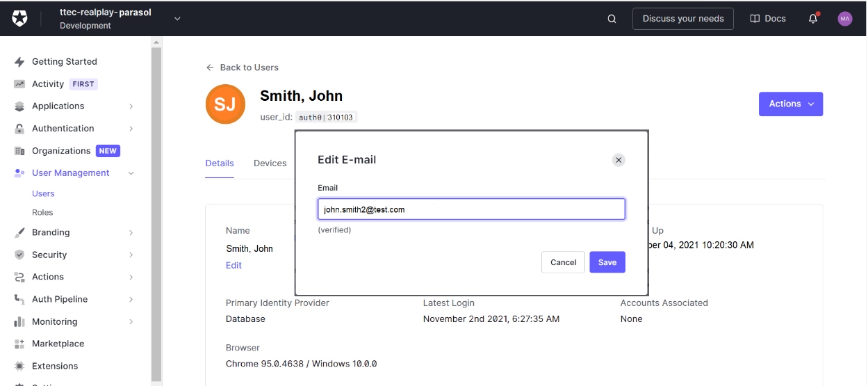Screen dimensions: 868x386
Task: Open the Actions dropdown button
Action: pyautogui.click(x=790, y=104)
